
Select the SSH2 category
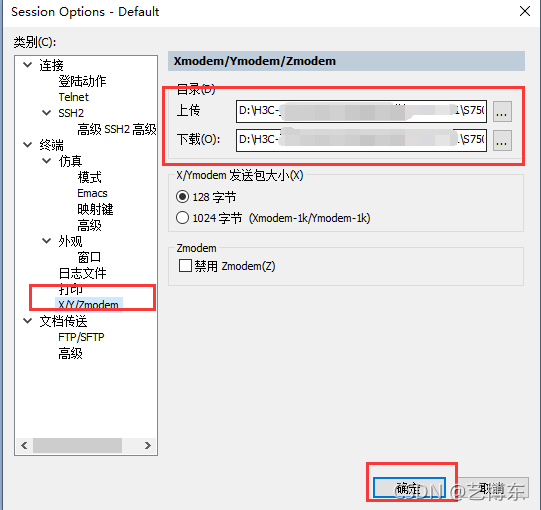(71, 113)
